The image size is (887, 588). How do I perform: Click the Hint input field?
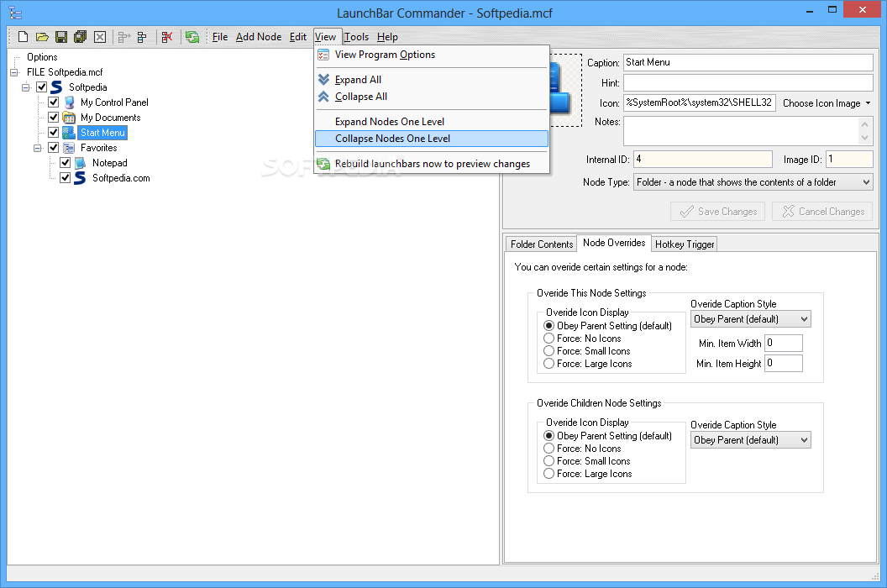point(748,83)
